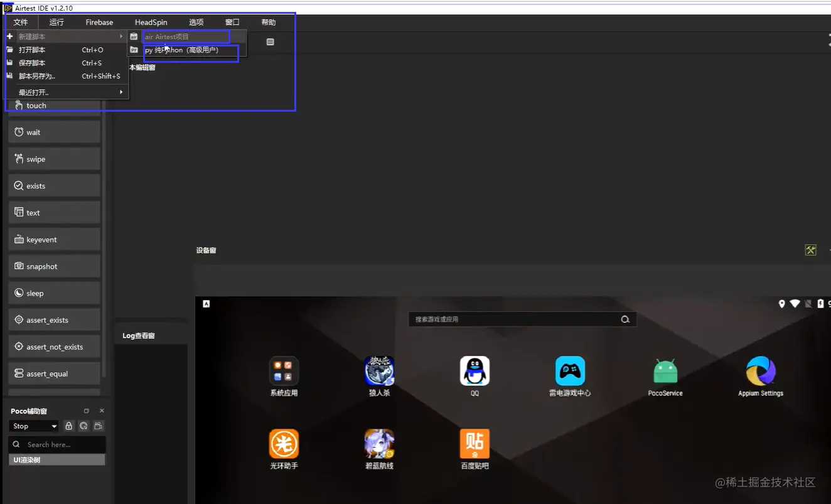Choose 打开脚本 from the file menu
Viewport: 831px width, 504px height.
(67, 50)
